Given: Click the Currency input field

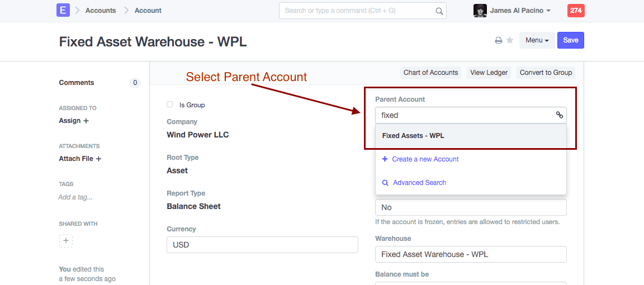Looking at the screenshot, I should click(x=262, y=245).
